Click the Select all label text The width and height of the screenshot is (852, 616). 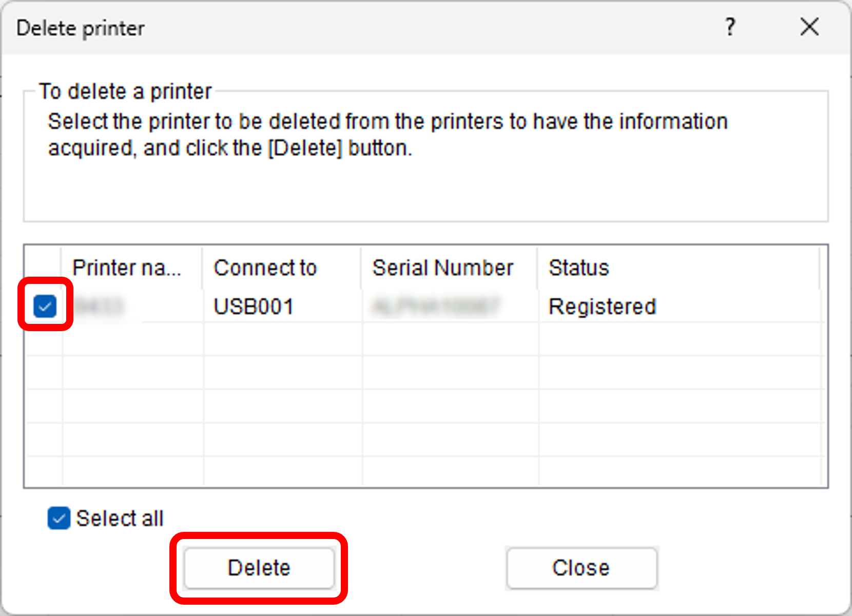tap(120, 518)
